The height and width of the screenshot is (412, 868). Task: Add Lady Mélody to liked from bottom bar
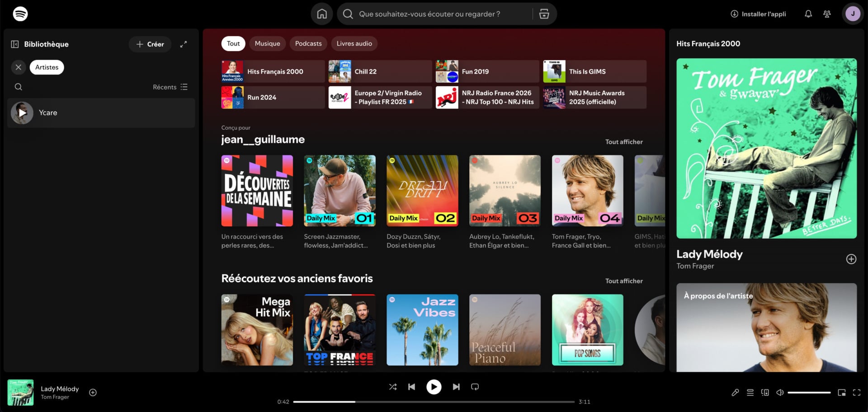(93, 393)
